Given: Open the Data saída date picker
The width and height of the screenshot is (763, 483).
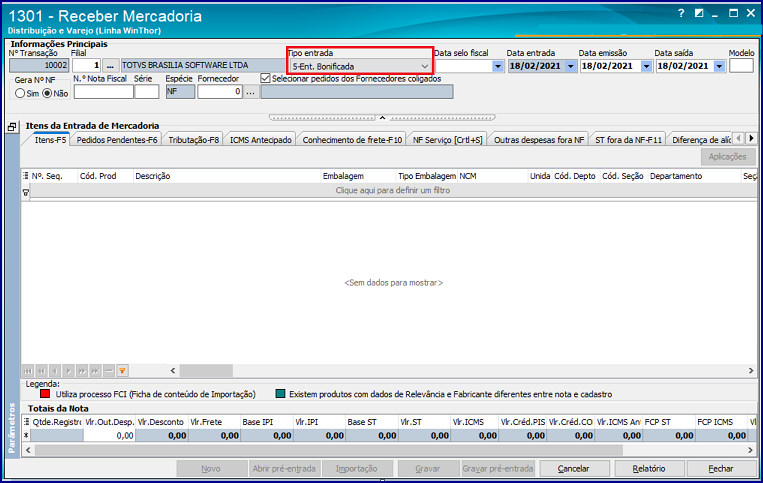Looking at the screenshot, I should (720, 66).
